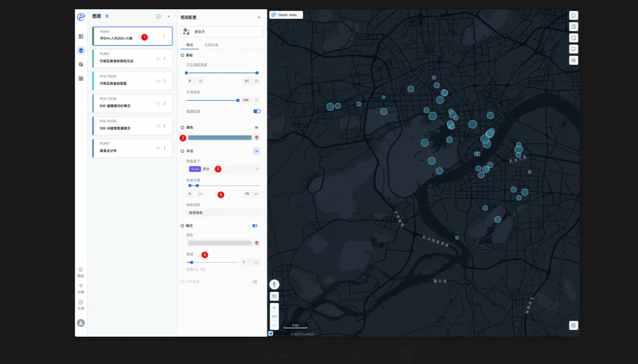The image size is (638, 364).
Task: Collapse the 图层 panel with the arrow
Action: tap(168, 16)
